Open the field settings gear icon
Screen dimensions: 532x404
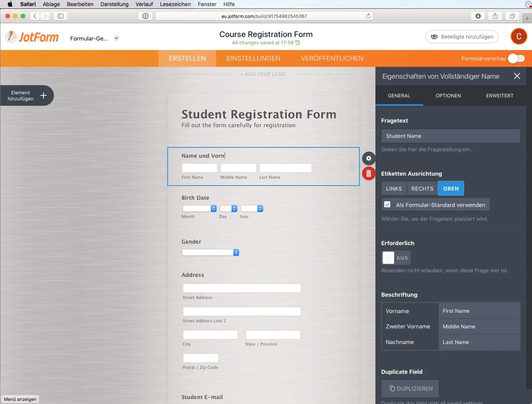tap(368, 158)
